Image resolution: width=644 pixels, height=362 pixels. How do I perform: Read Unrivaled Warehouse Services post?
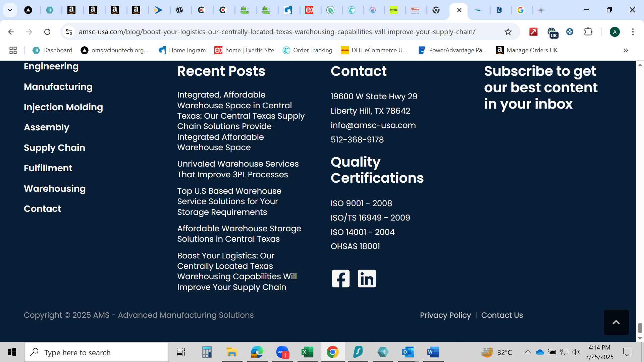(238, 169)
